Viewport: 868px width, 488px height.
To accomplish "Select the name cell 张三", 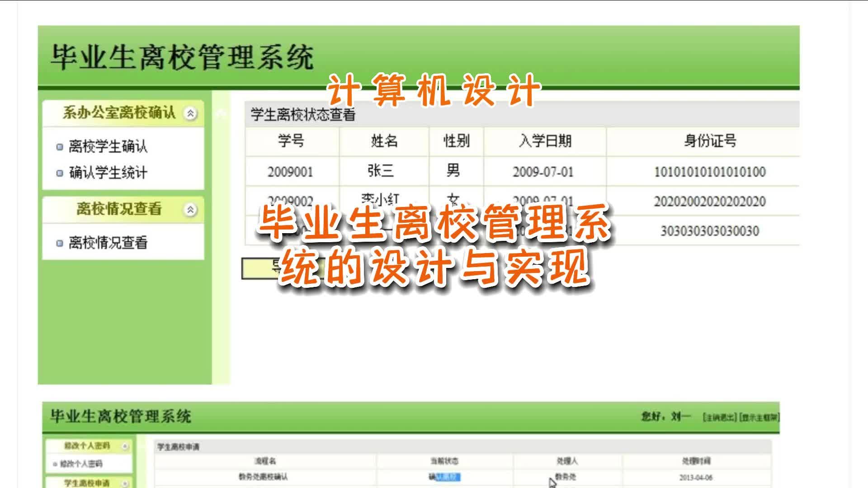I will [381, 171].
